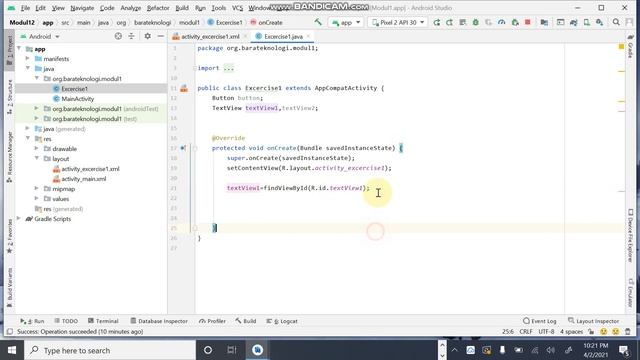Click the onCreate breadcrumb in navigation bar

266,22
